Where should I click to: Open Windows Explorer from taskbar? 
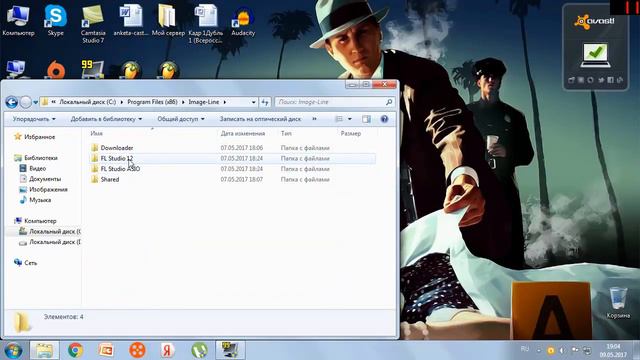(44, 350)
